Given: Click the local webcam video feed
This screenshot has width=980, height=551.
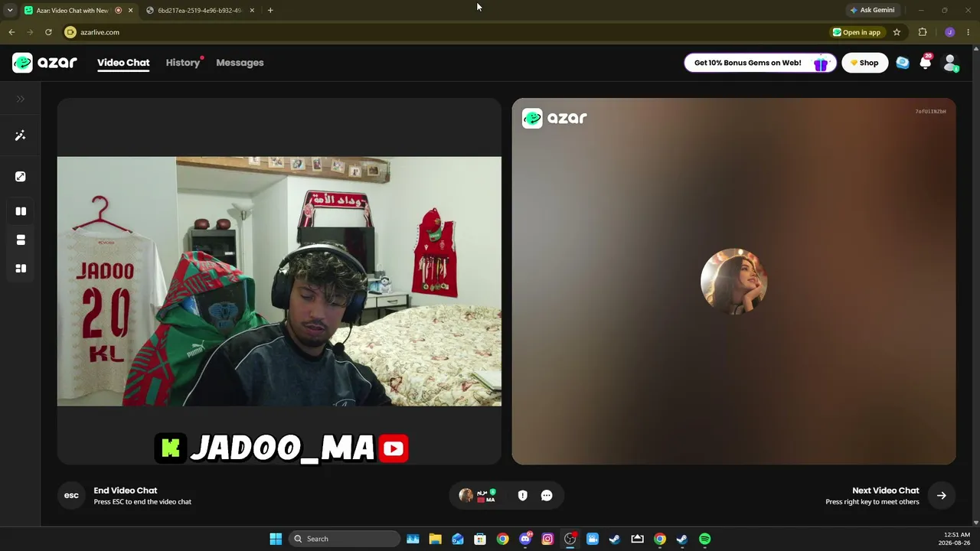Looking at the screenshot, I should click(279, 281).
